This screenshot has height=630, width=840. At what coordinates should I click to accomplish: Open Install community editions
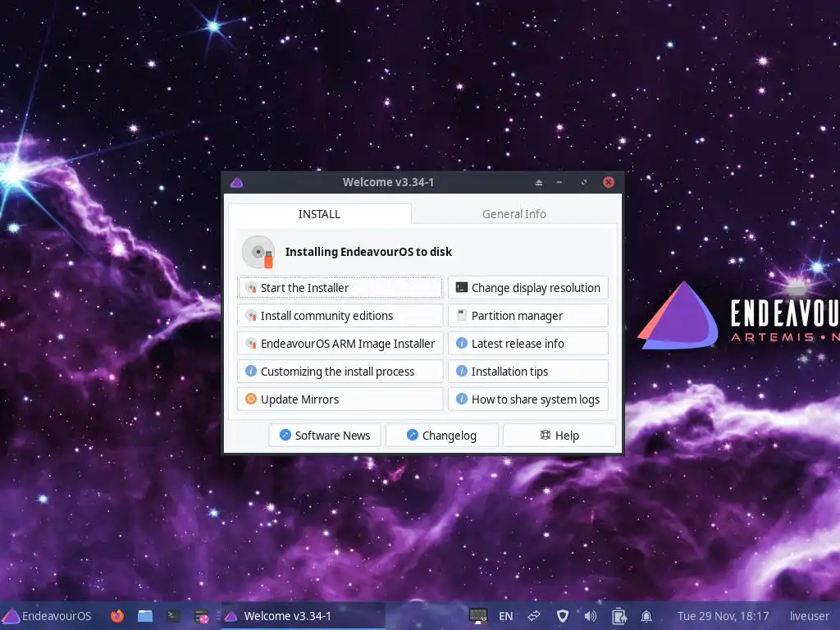click(x=340, y=316)
